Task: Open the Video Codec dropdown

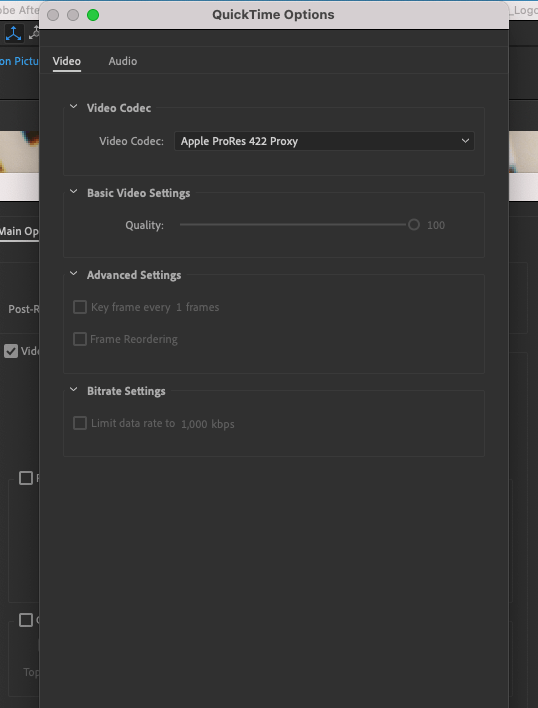Action: coord(324,141)
